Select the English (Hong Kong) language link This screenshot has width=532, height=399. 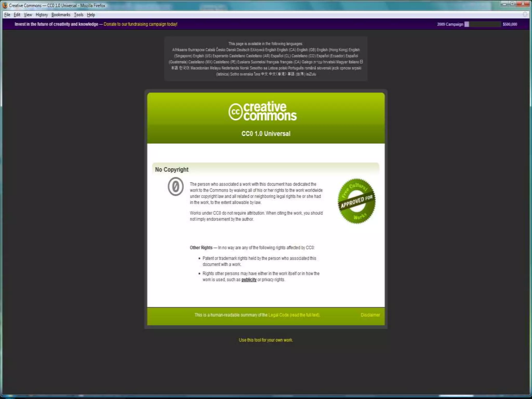[332, 50]
